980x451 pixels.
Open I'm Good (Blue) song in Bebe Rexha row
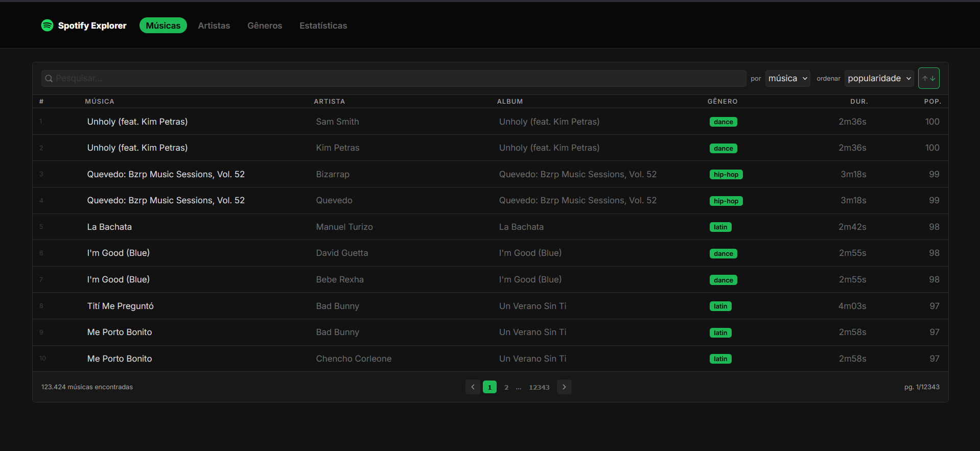click(x=119, y=279)
